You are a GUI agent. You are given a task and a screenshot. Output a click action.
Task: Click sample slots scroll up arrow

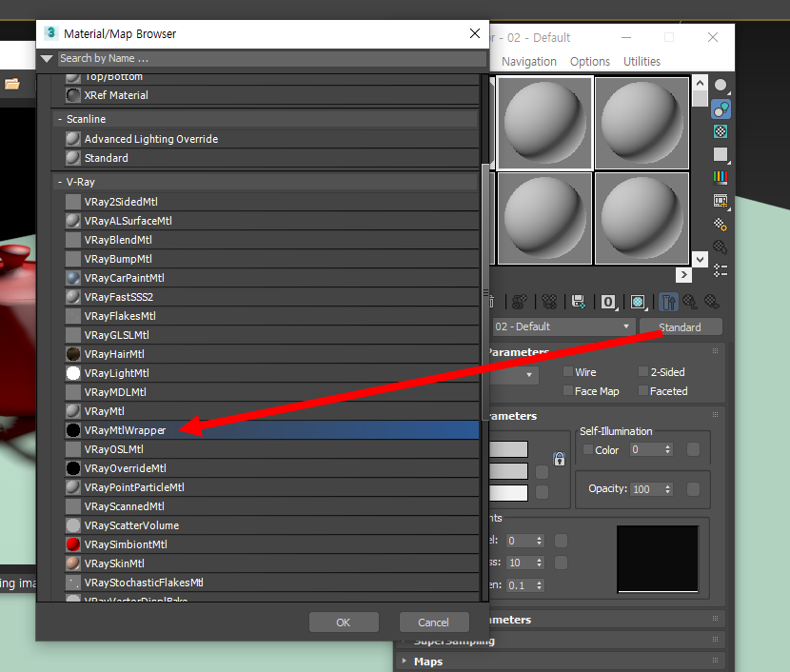click(700, 83)
